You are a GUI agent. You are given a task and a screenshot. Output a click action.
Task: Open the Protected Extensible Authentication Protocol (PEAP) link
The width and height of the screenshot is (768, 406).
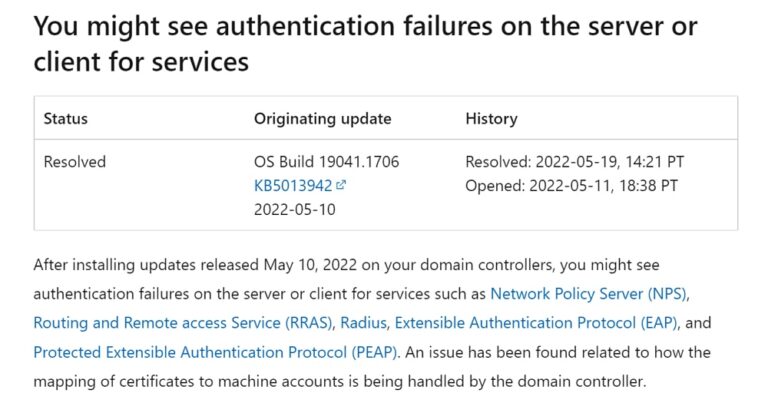point(215,353)
